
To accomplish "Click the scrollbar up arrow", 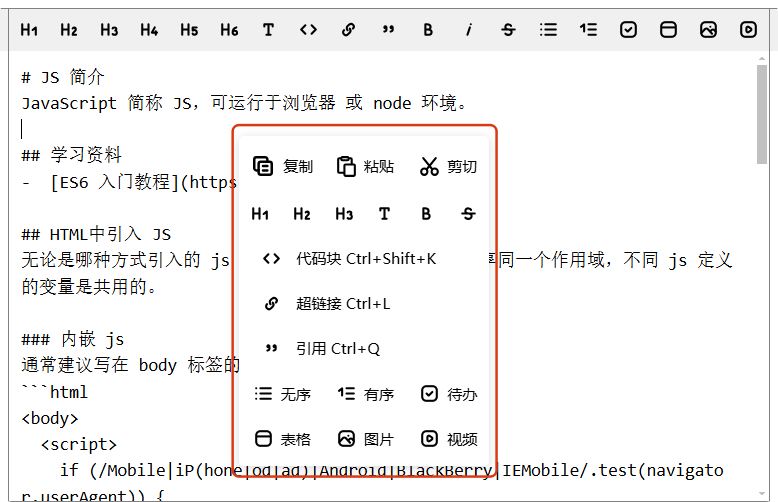I will point(762,59).
